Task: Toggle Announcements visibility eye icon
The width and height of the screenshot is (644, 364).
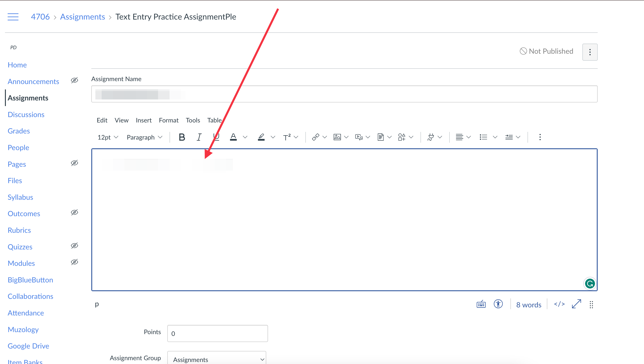Action: click(x=74, y=80)
